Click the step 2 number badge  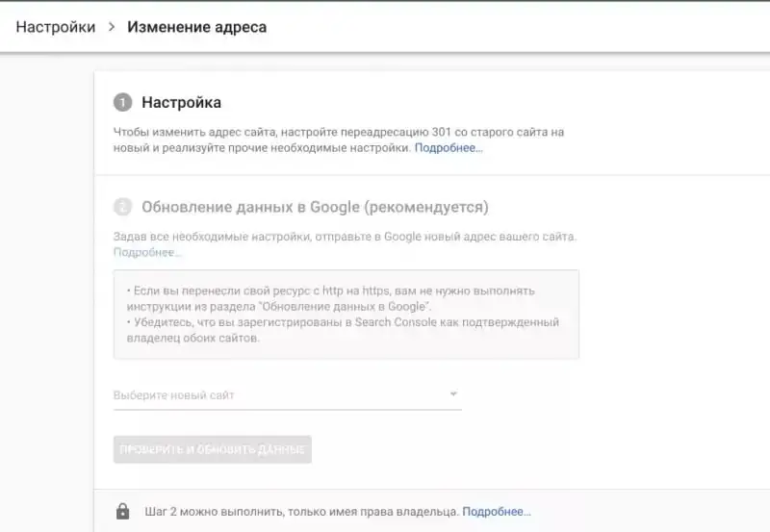[x=123, y=207]
